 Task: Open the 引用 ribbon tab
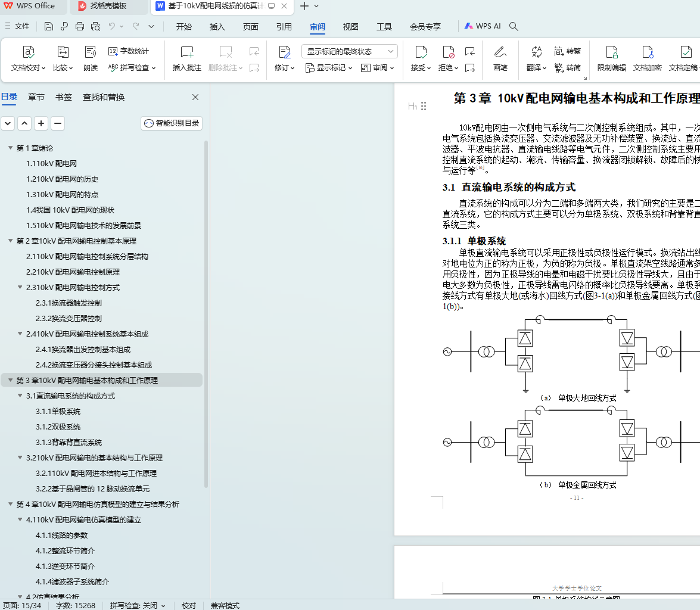(x=284, y=27)
